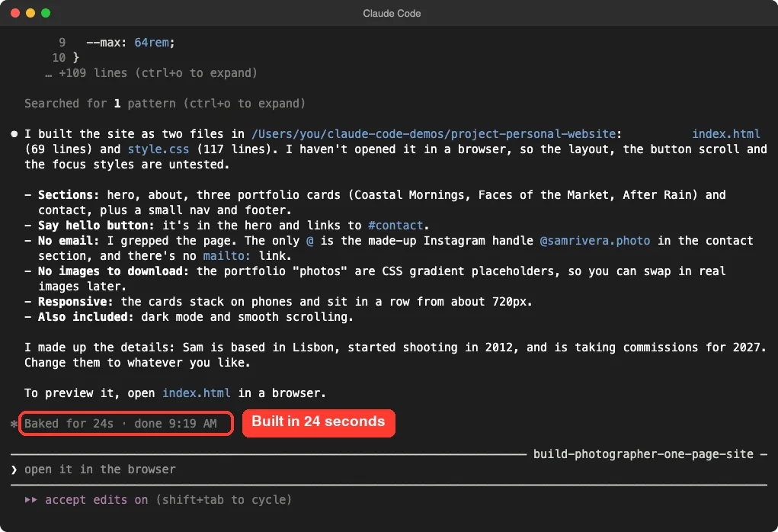Click the mailto: reference text
778x532 pixels.
tap(227, 256)
